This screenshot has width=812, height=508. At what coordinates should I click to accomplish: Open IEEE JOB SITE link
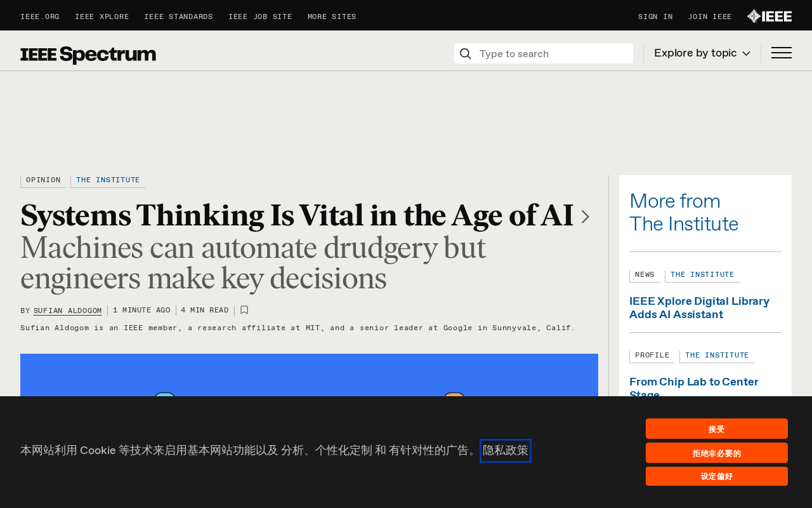click(x=260, y=17)
